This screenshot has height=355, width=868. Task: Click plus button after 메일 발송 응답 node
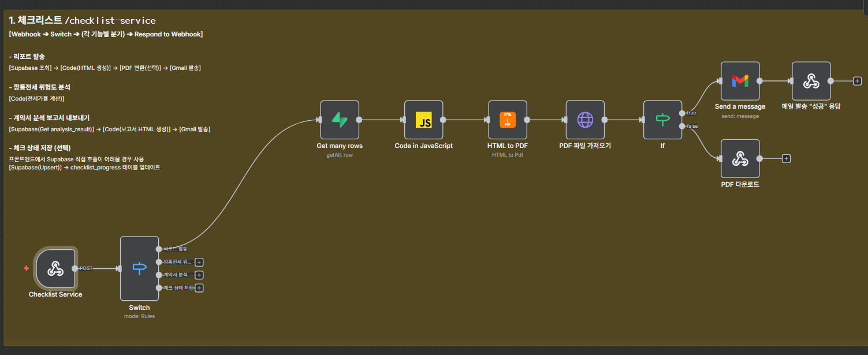tap(857, 81)
